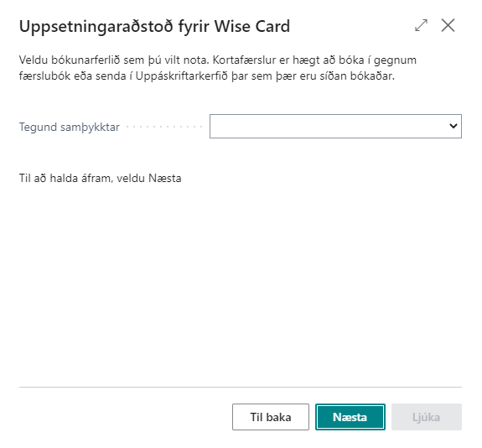Click the Tegund samþykktar field label
Image resolution: width=482 pixels, height=448 pixels.
[x=70, y=127]
